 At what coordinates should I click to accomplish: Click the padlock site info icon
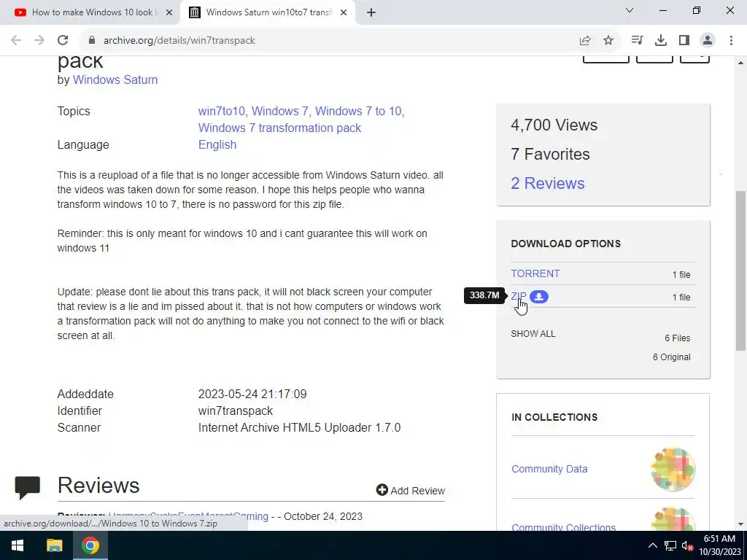tap(92, 41)
